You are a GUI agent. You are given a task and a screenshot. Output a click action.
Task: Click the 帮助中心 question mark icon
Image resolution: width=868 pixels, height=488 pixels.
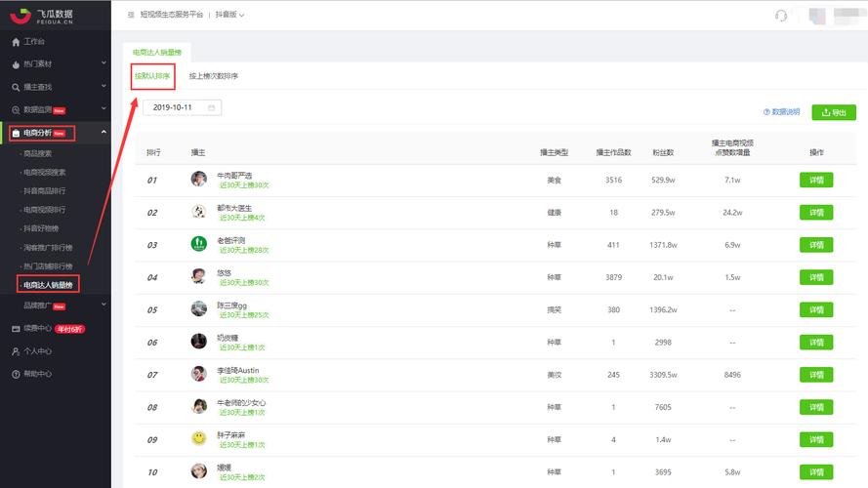click(x=16, y=374)
